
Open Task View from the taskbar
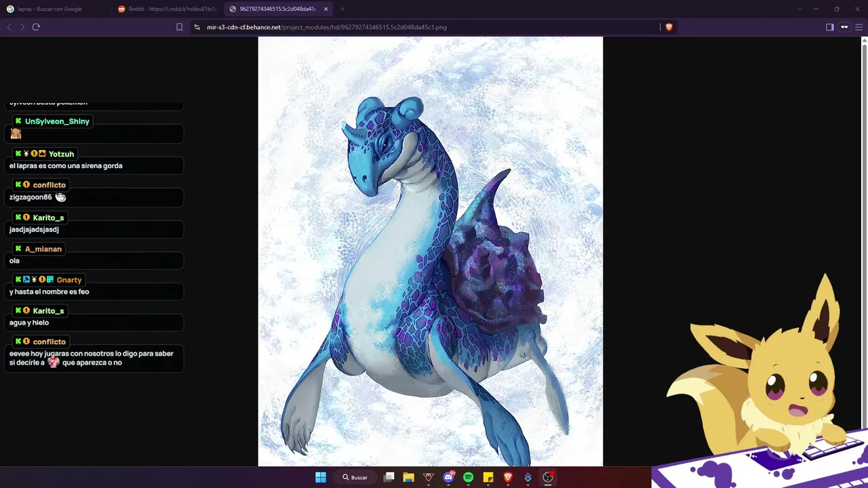tap(389, 477)
